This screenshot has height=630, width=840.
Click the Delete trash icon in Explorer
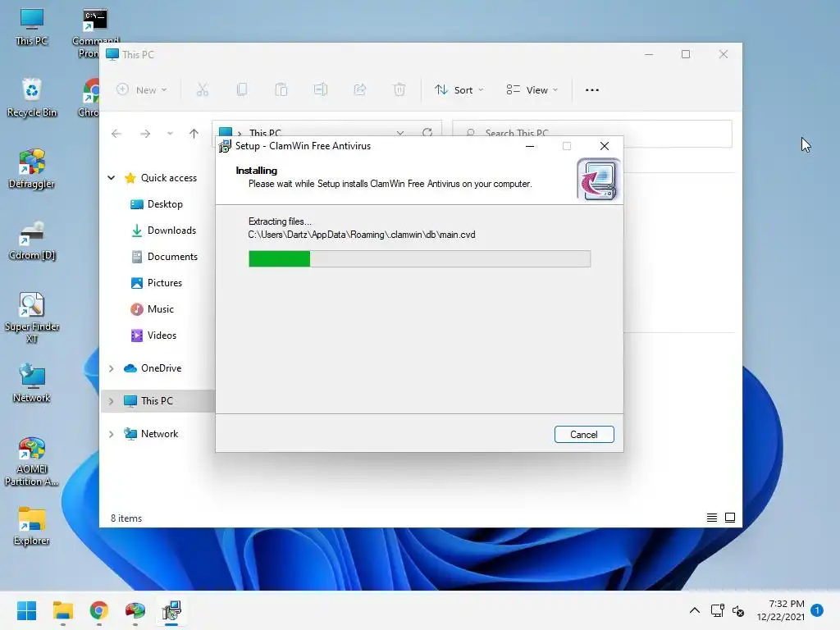[399, 90]
